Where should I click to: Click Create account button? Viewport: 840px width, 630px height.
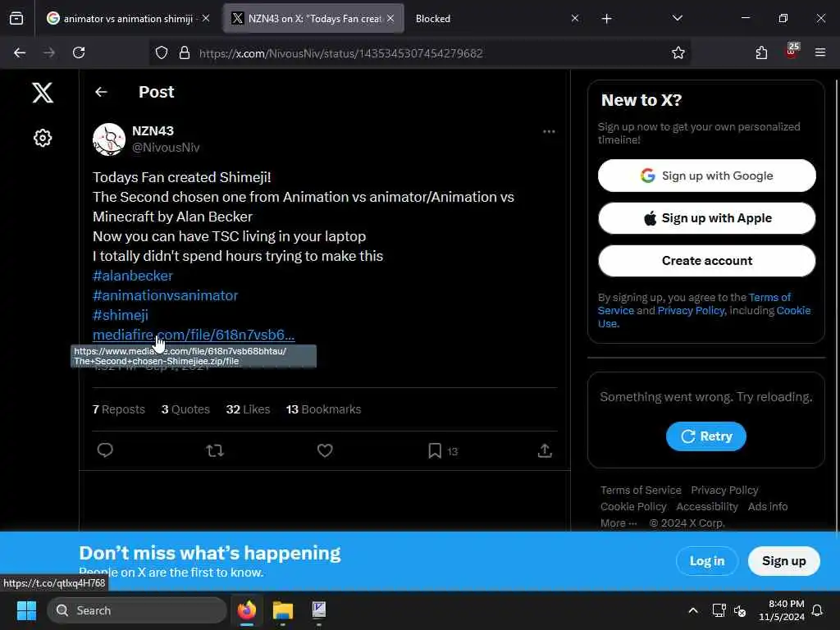pos(706,261)
